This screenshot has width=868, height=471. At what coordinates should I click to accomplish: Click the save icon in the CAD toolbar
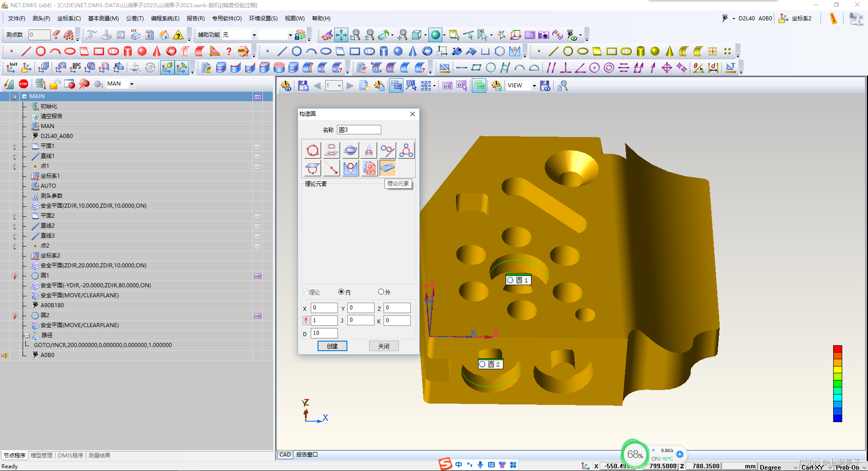[303, 86]
